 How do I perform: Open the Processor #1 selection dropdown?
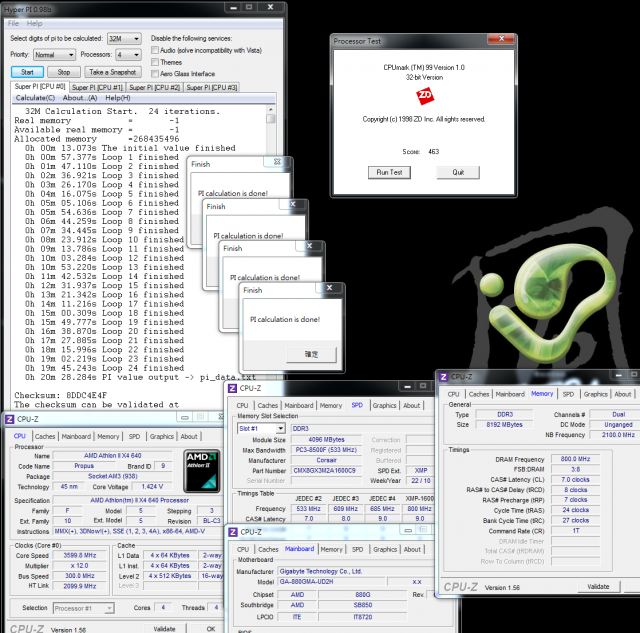coord(84,609)
